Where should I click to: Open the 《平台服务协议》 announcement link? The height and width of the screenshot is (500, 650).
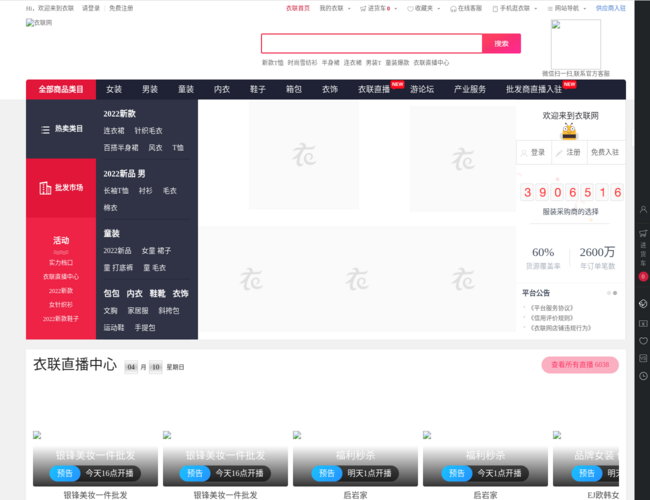552,308
